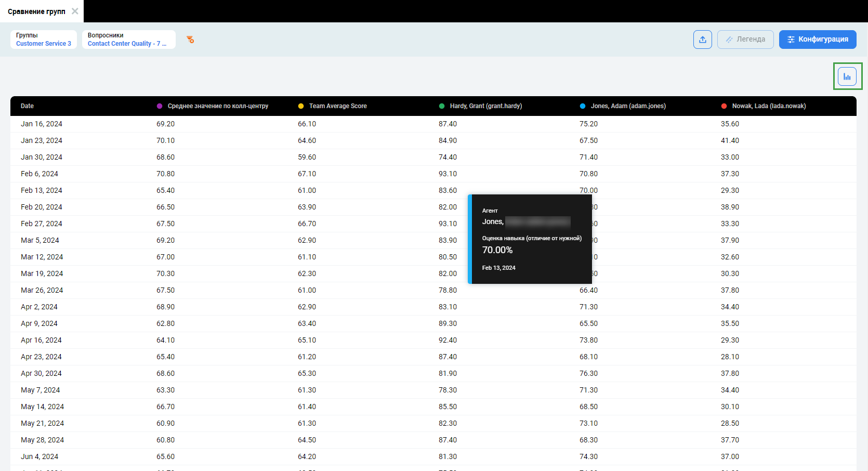Close the Сравнение групп tab

coord(75,11)
